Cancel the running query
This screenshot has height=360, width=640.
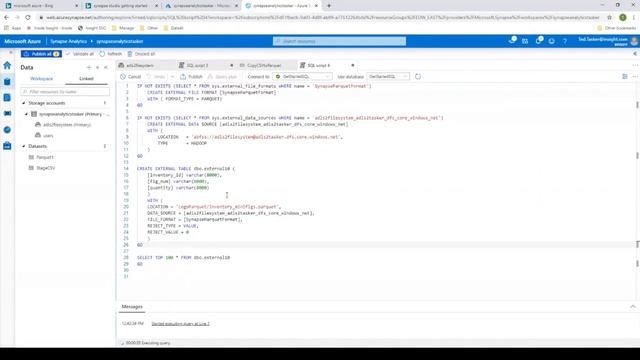131,77
